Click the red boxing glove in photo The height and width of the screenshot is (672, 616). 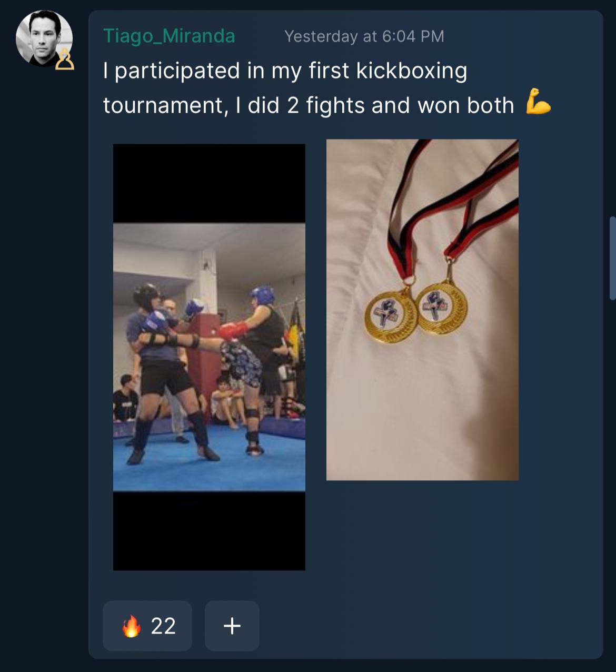(x=233, y=331)
